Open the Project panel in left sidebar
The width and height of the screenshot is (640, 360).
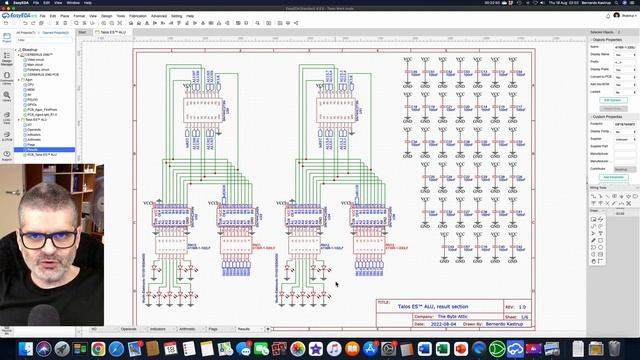7,38
